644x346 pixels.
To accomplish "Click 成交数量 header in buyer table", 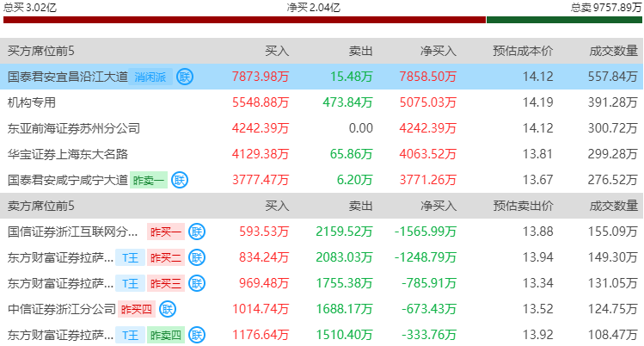I will point(614,51).
